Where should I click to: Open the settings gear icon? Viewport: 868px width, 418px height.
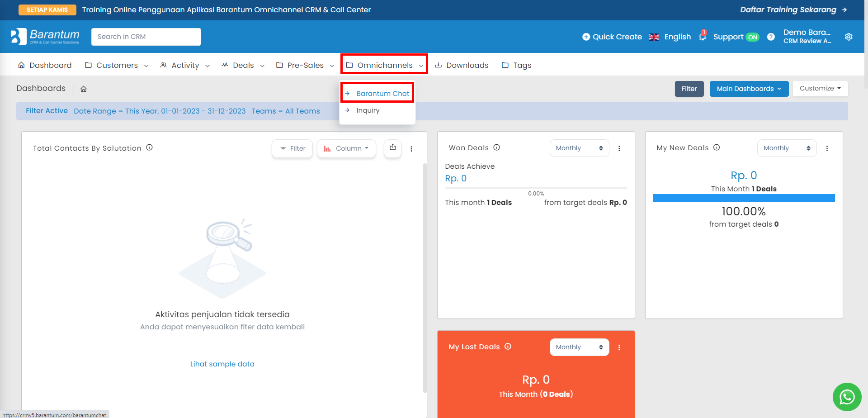point(849,37)
